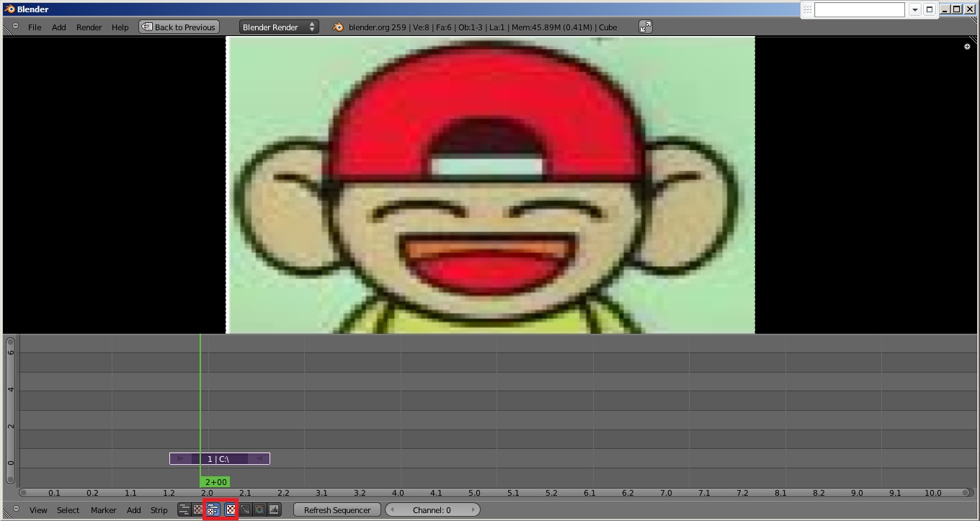
Task: Open the Add menu in the Info header
Action: click(58, 27)
